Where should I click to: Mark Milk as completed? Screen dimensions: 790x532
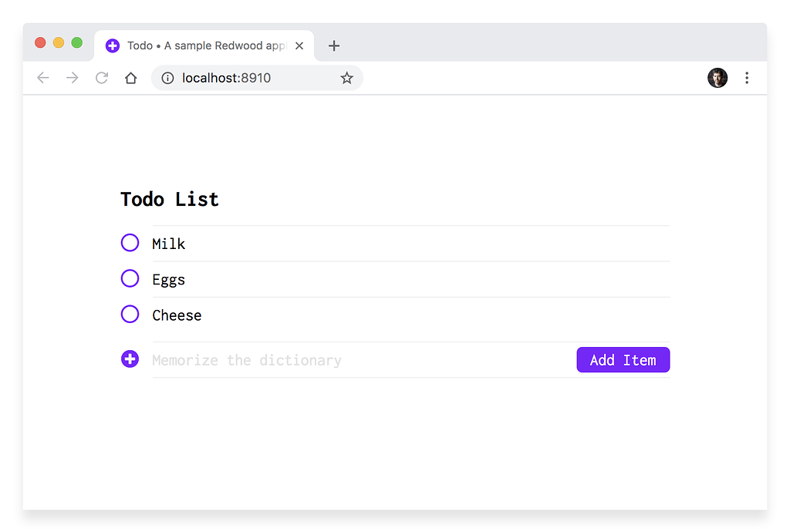[130, 243]
